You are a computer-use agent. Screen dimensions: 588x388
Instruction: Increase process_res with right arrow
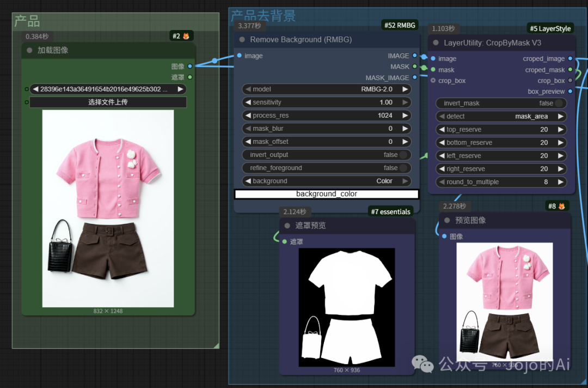pos(405,116)
